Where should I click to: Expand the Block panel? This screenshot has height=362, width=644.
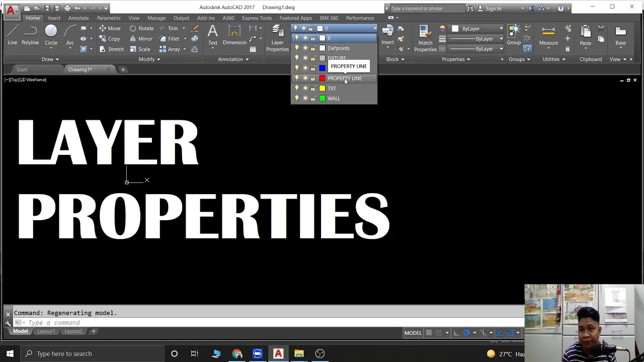point(395,59)
